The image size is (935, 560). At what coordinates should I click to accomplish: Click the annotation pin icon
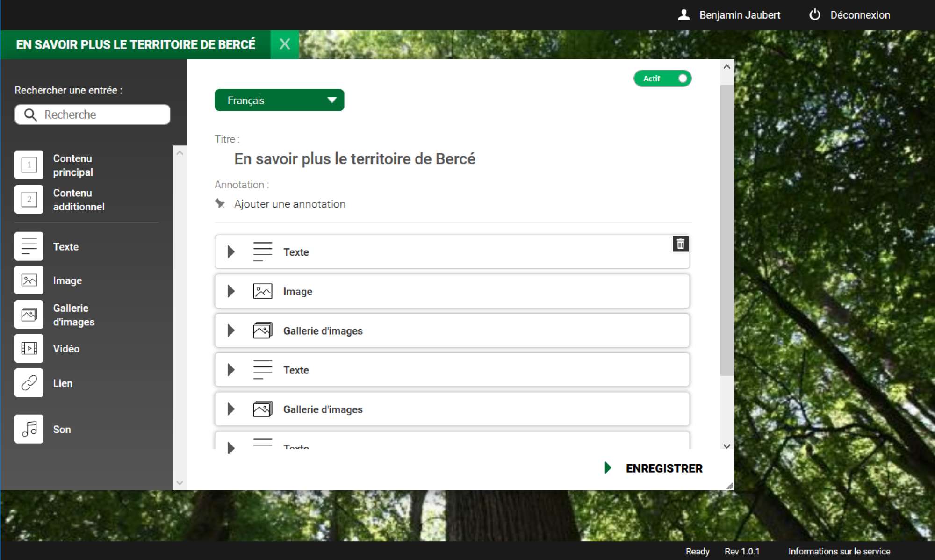(x=220, y=204)
